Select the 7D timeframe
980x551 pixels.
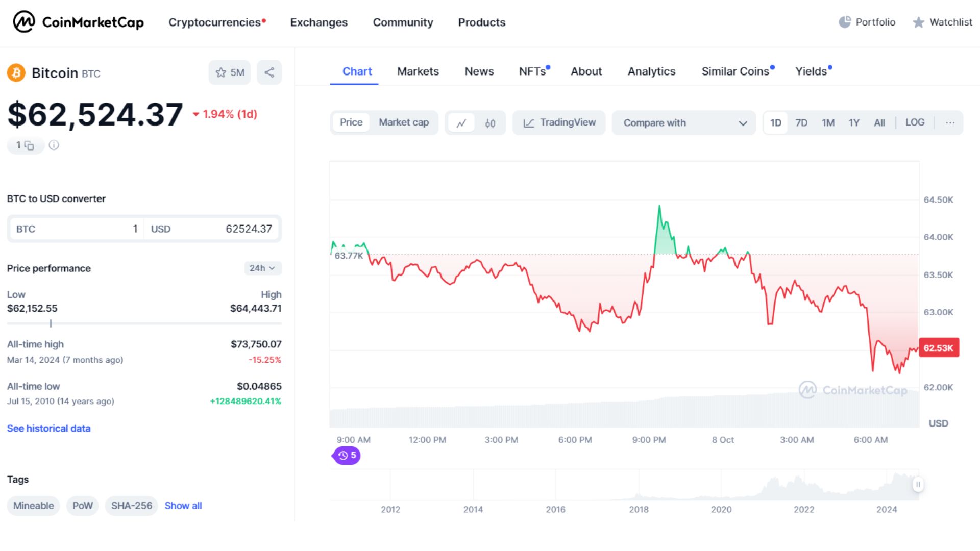801,122
